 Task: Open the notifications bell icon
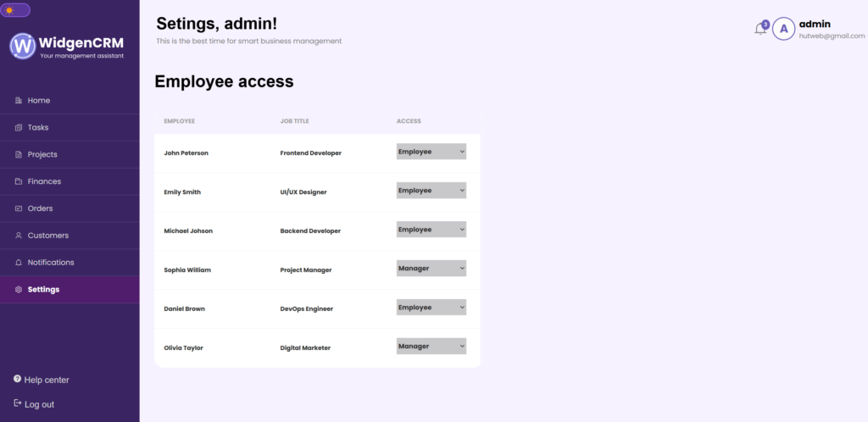(760, 29)
